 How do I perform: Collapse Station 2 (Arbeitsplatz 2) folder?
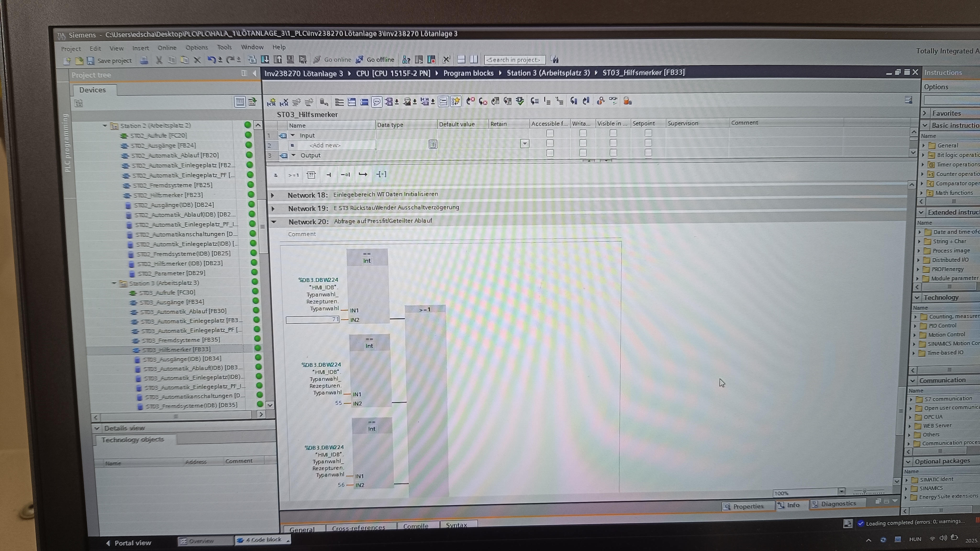click(105, 126)
